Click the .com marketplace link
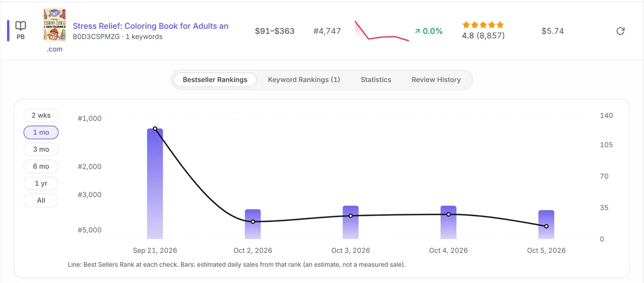 [x=54, y=49]
